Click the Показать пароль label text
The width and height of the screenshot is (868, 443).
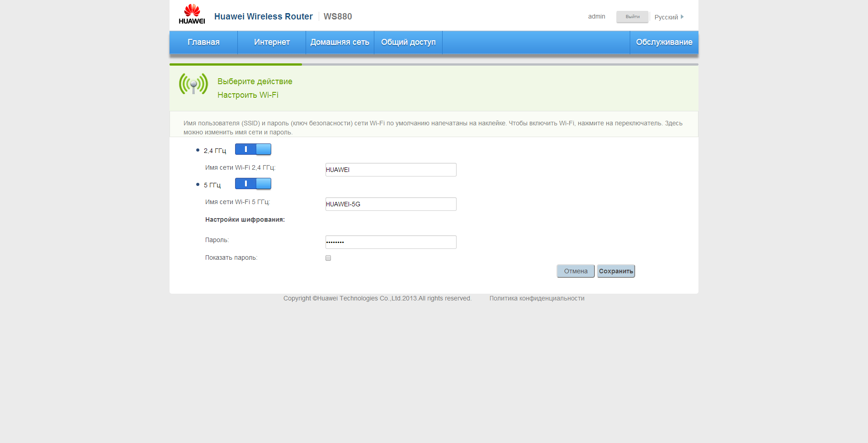pos(231,257)
